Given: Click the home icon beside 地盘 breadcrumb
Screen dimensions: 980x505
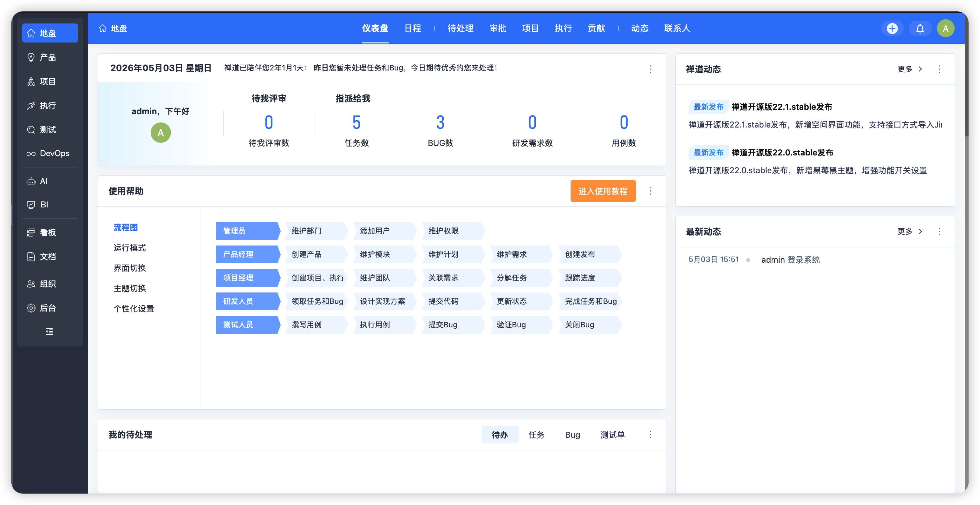Looking at the screenshot, I should click(103, 28).
